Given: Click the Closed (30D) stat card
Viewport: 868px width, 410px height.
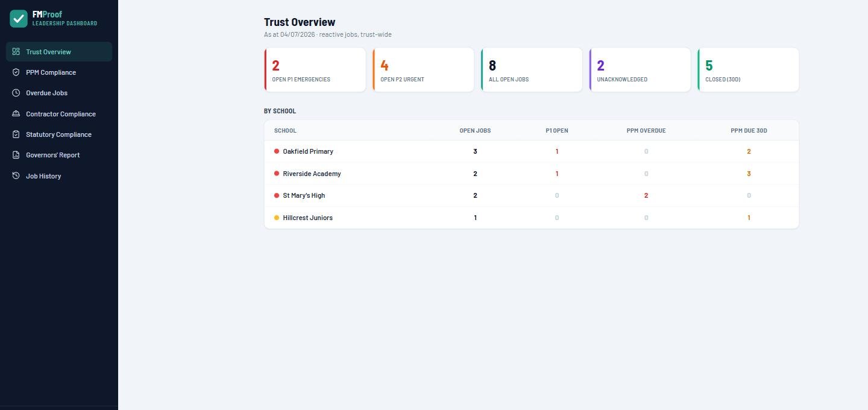Looking at the screenshot, I should (x=749, y=70).
